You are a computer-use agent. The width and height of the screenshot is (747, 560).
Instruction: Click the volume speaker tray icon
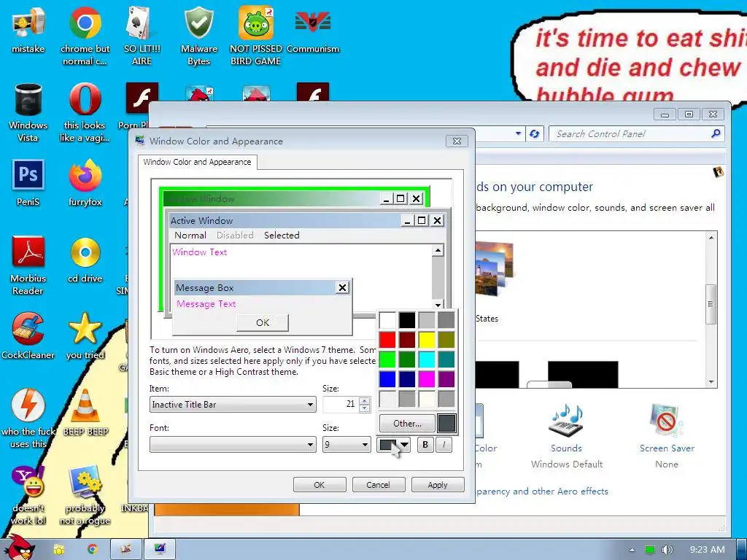coord(668,550)
